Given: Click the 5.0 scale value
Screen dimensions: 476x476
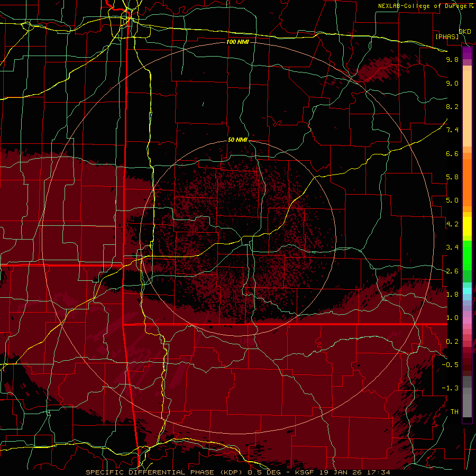Looking at the screenshot, I should pos(452,200).
